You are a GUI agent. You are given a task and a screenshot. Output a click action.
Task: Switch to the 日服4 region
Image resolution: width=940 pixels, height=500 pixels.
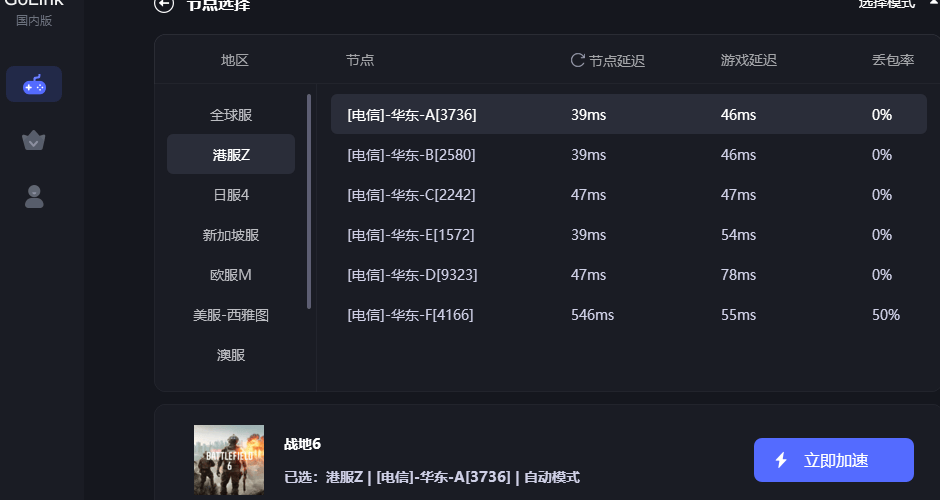[231, 195]
